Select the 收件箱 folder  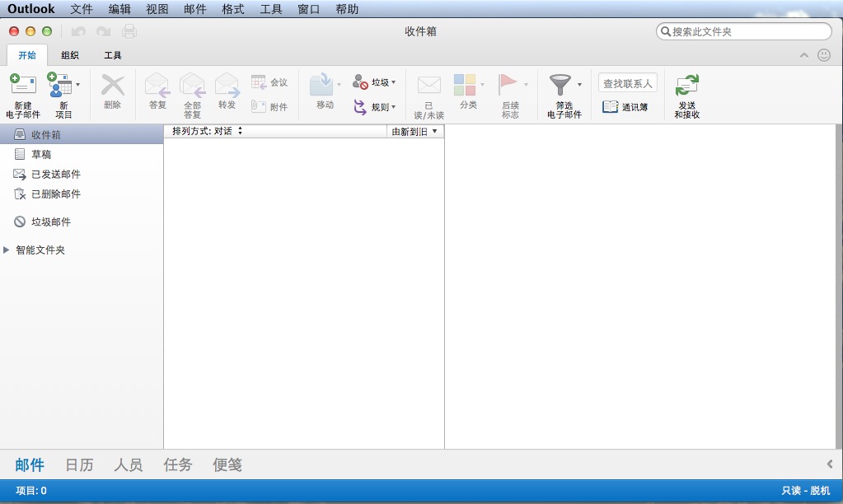(x=82, y=134)
